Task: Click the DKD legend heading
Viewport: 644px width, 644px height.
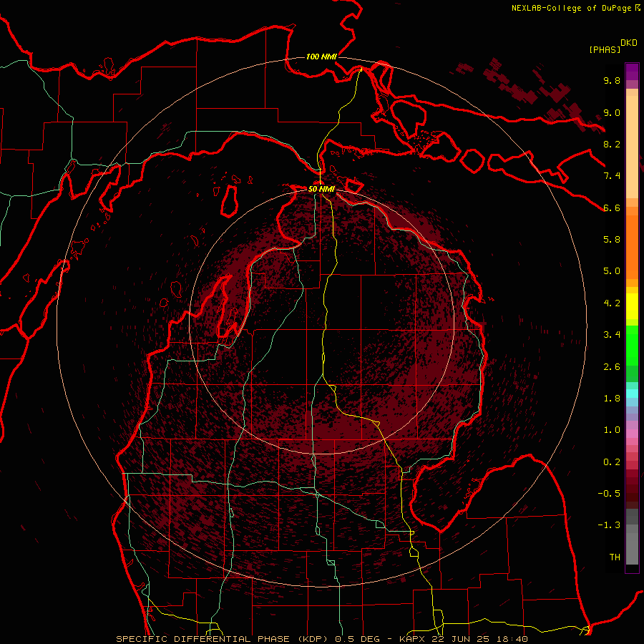Action: click(x=629, y=43)
